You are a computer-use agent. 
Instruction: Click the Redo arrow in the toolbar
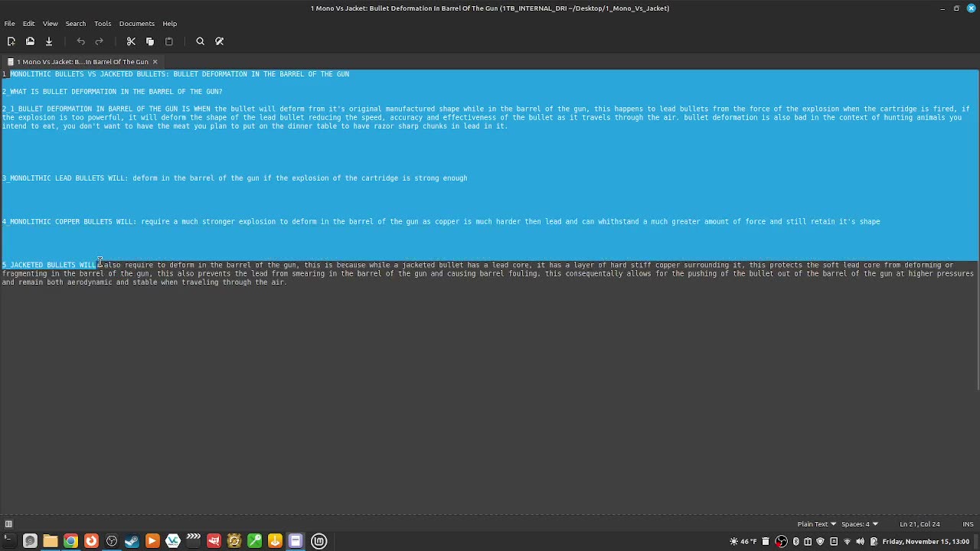pyautogui.click(x=100, y=41)
